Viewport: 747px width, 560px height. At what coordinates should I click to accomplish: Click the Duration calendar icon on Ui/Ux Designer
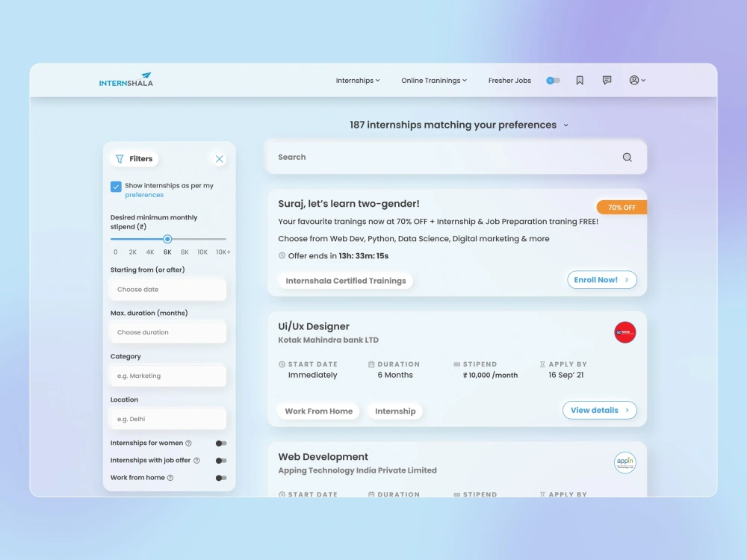[x=371, y=364]
